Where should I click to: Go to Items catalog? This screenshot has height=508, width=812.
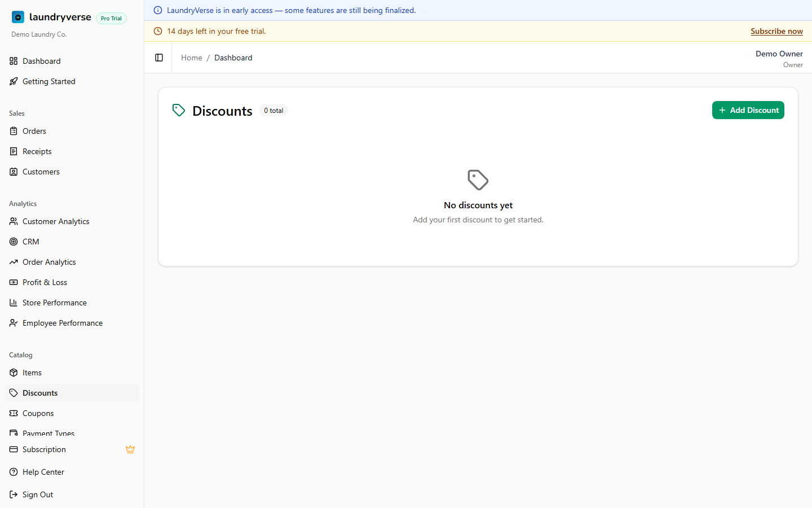[x=72, y=373]
